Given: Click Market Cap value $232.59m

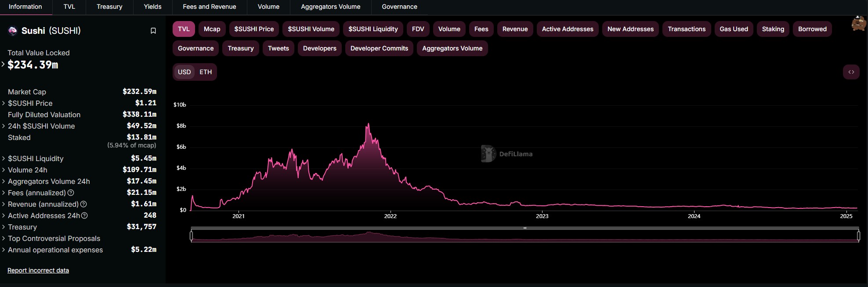Looking at the screenshot, I should 139,91.
